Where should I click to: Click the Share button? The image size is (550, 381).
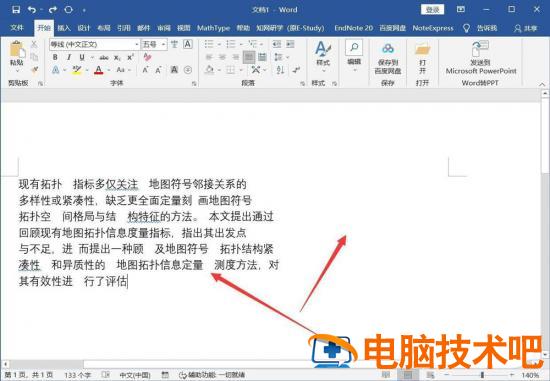pos(526,28)
